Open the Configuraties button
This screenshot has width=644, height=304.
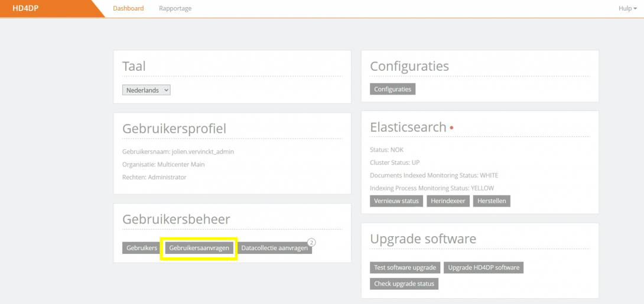tap(392, 89)
